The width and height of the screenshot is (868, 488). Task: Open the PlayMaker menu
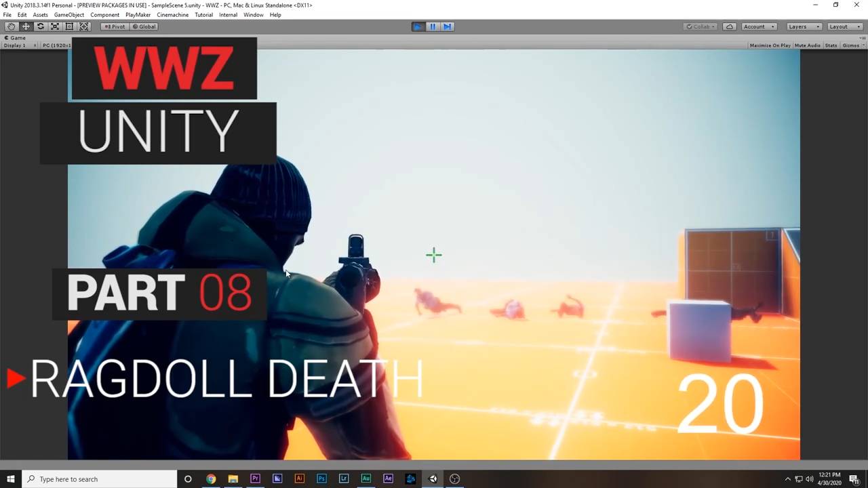(x=138, y=15)
